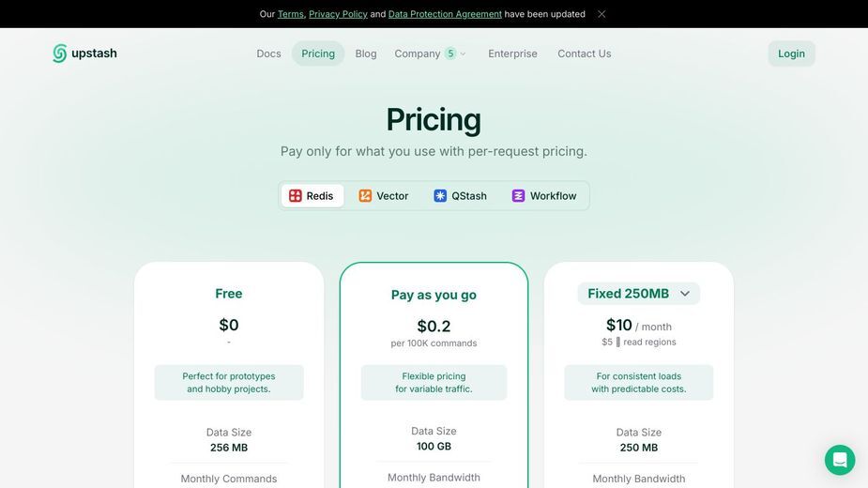
Task: Open the chat support bubble
Action: click(840, 460)
